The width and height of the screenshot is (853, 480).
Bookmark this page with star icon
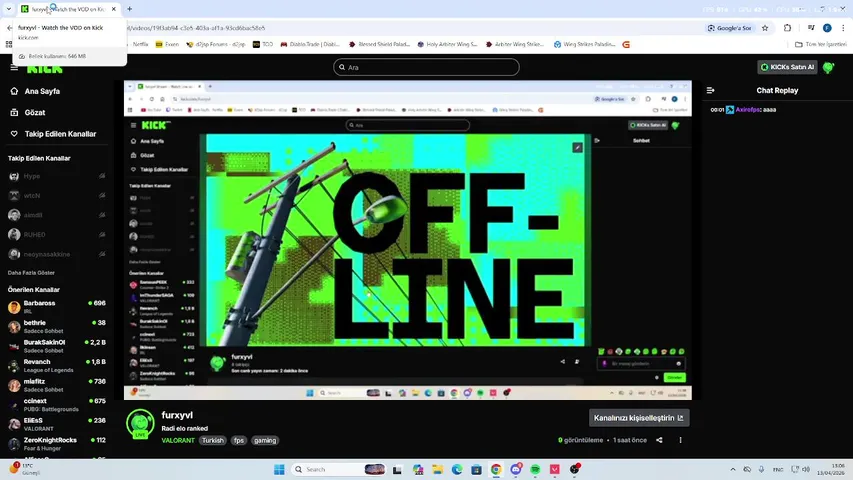[x=765, y=28]
